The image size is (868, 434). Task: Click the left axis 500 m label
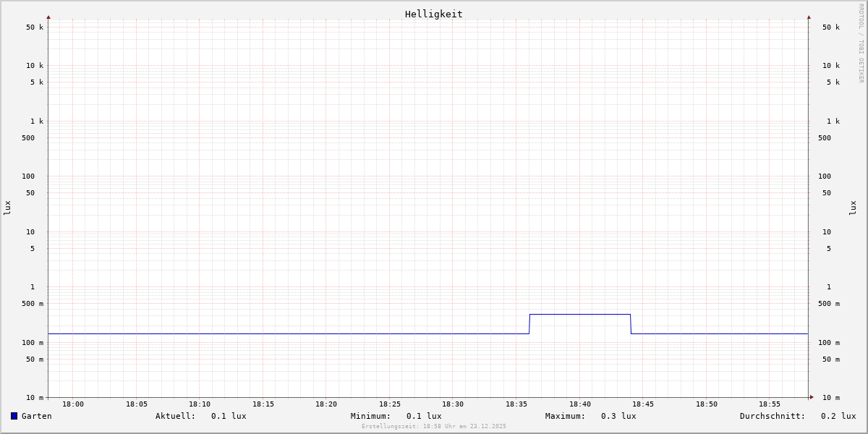click(x=33, y=304)
